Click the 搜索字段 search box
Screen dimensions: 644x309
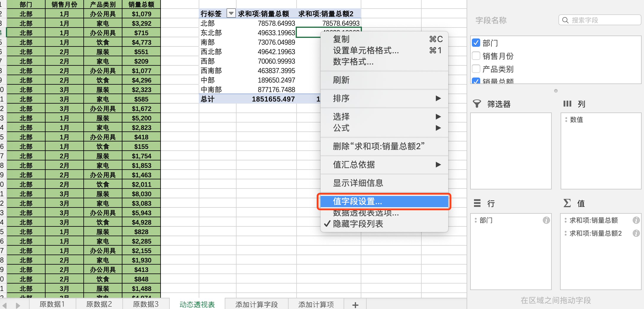click(x=600, y=20)
